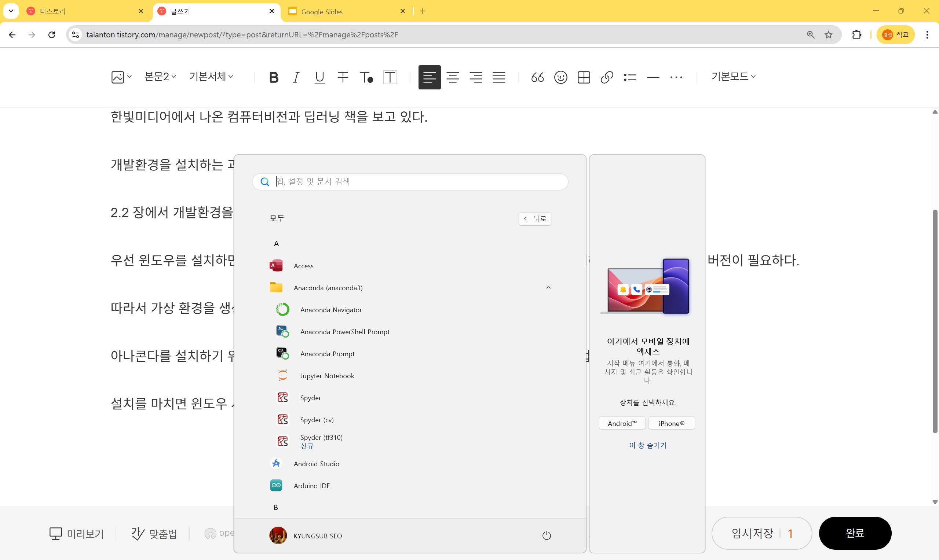Toggle bold formatting in editor toolbar
Screen dimensions: 939x560
[274, 77]
